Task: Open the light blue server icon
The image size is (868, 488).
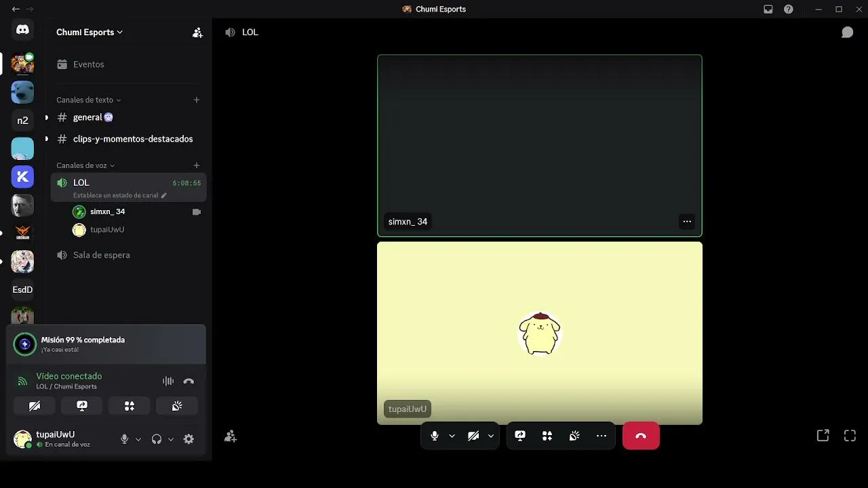Action: (x=22, y=148)
